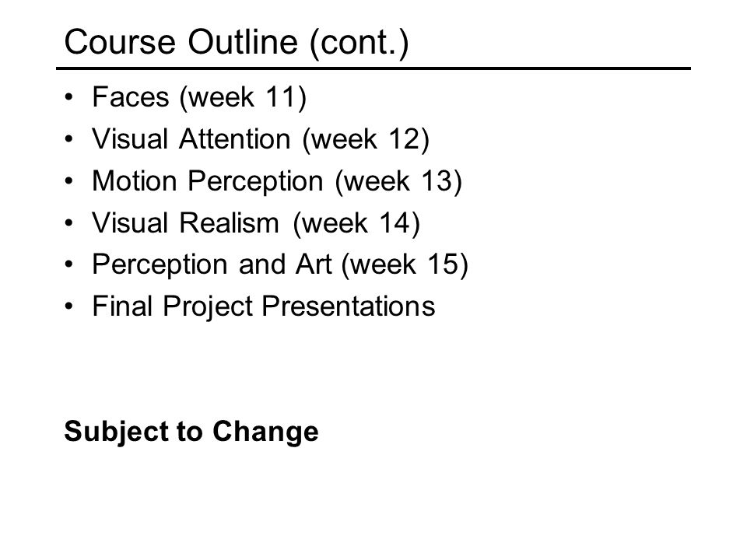The image size is (747, 560).
Task: Select 'Perception and Art (week 15)' text
Action: (280, 265)
